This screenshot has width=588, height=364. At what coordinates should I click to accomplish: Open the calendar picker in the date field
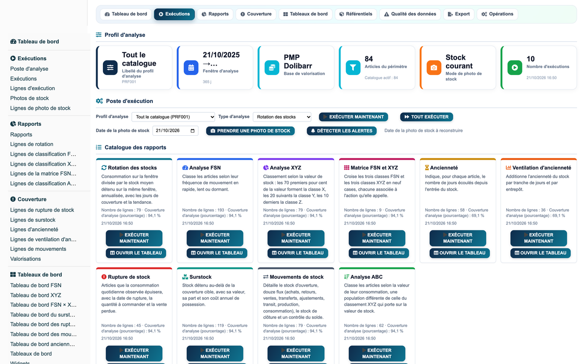tap(193, 131)
